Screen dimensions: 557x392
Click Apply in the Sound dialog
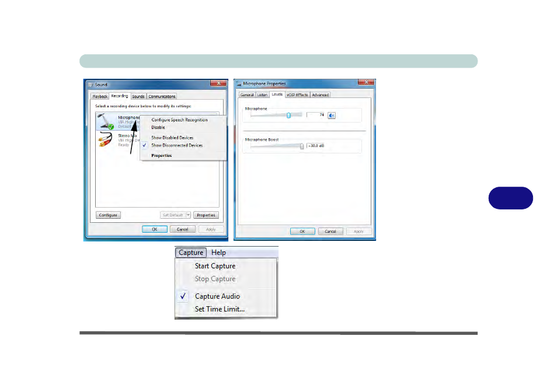click(x=211, y=229)
